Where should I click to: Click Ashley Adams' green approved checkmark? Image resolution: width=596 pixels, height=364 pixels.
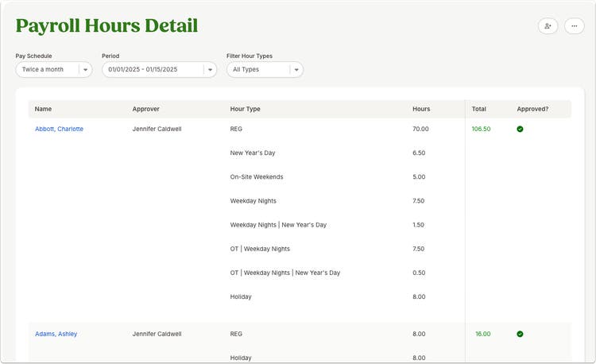coord(520,334)
